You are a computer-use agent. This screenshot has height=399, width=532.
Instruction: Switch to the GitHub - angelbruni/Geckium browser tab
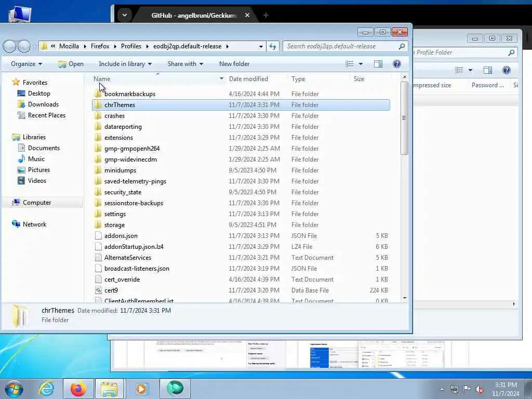pos(194,15)
